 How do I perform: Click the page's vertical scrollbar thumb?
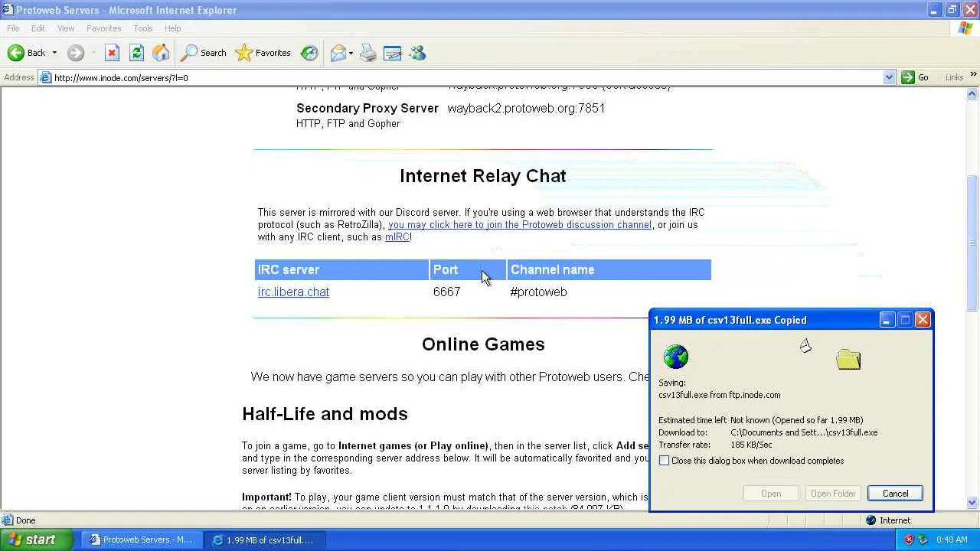972,243
